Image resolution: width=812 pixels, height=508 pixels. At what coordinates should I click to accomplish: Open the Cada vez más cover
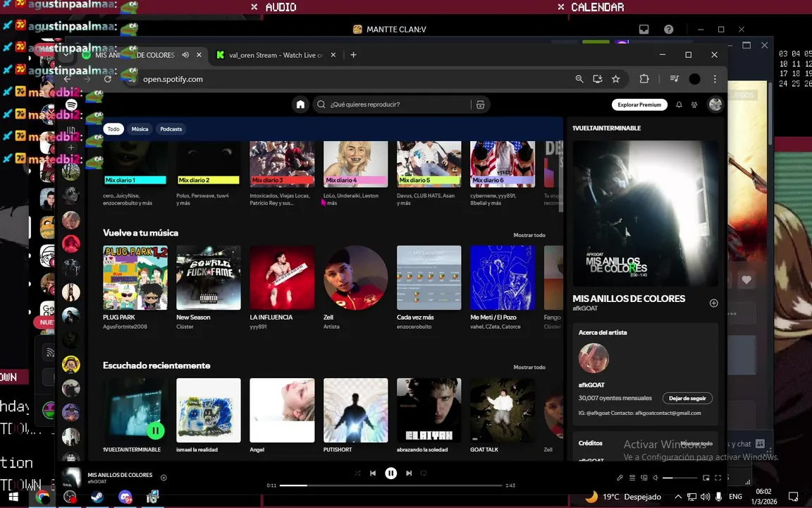[429, 278]
